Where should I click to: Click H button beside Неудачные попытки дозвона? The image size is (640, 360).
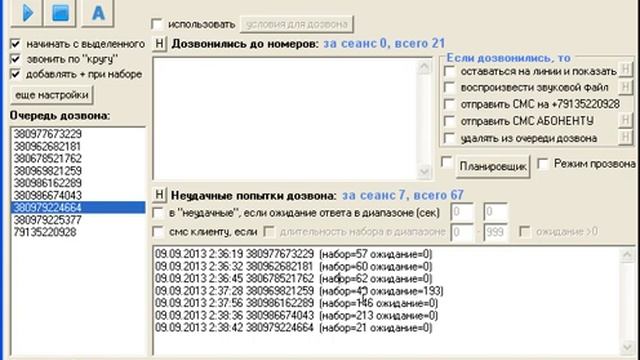point(159,195)
